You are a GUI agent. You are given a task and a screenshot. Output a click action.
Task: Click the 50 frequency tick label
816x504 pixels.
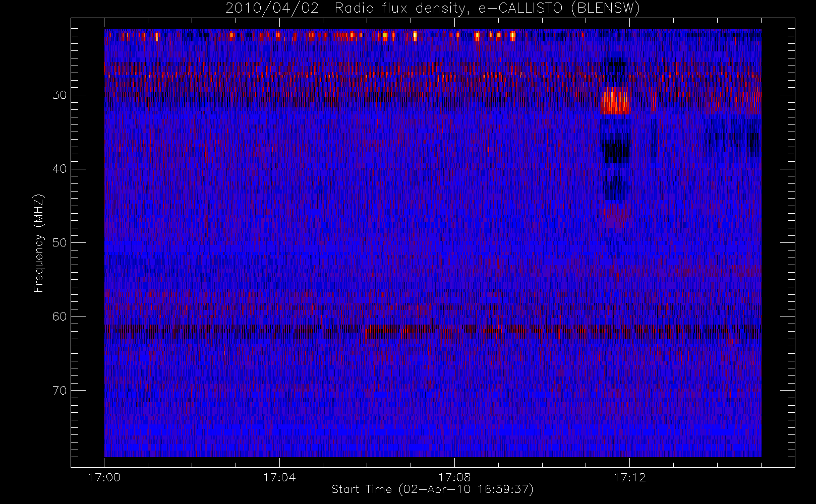pyautogui.click(x=60, y=243)
